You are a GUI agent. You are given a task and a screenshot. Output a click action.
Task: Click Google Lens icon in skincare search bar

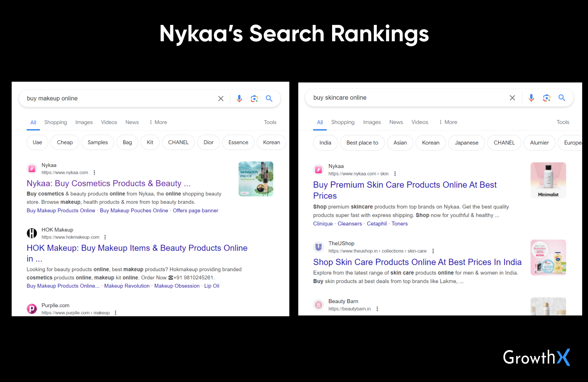546,98
